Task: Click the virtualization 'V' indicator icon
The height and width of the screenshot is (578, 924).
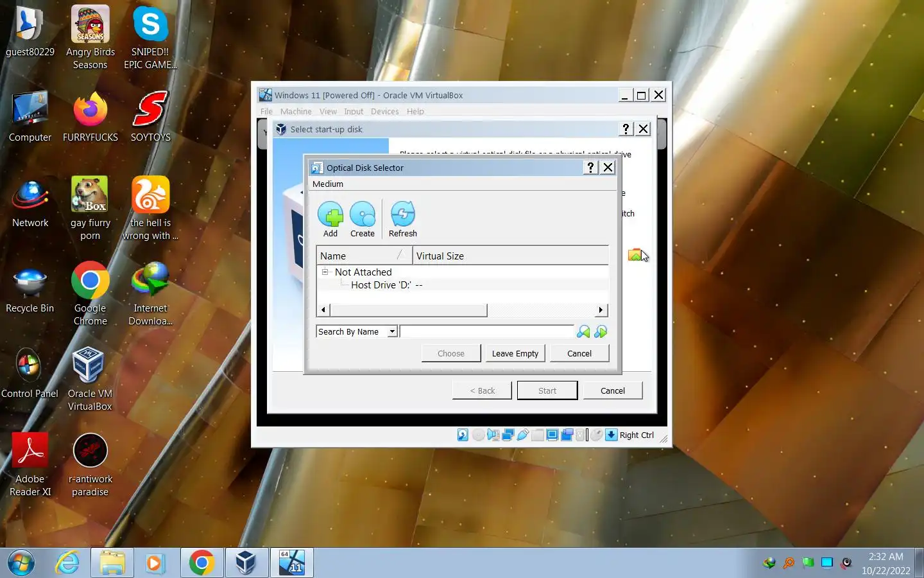Action: pos(581,435)
